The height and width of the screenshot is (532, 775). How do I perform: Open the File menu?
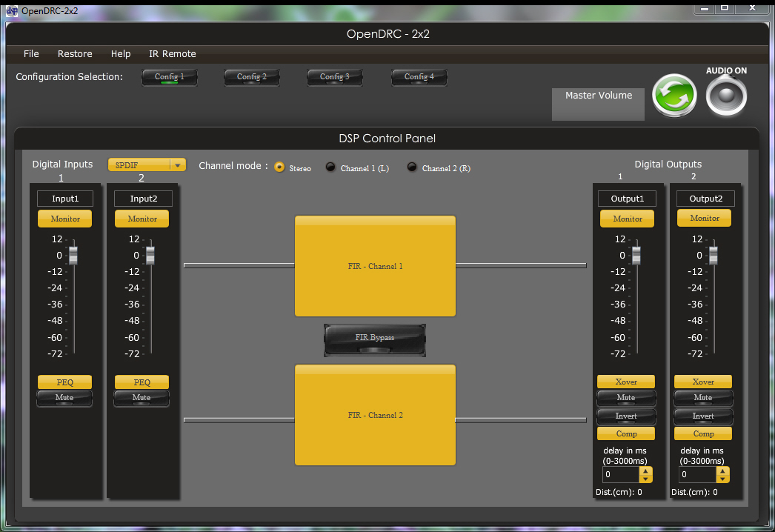[x=31, y=53]
